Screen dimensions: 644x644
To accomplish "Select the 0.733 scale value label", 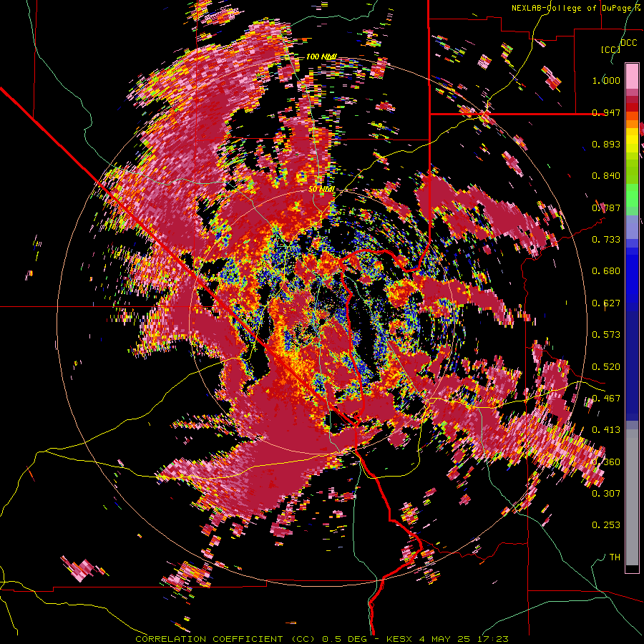I will pos(606,240).
